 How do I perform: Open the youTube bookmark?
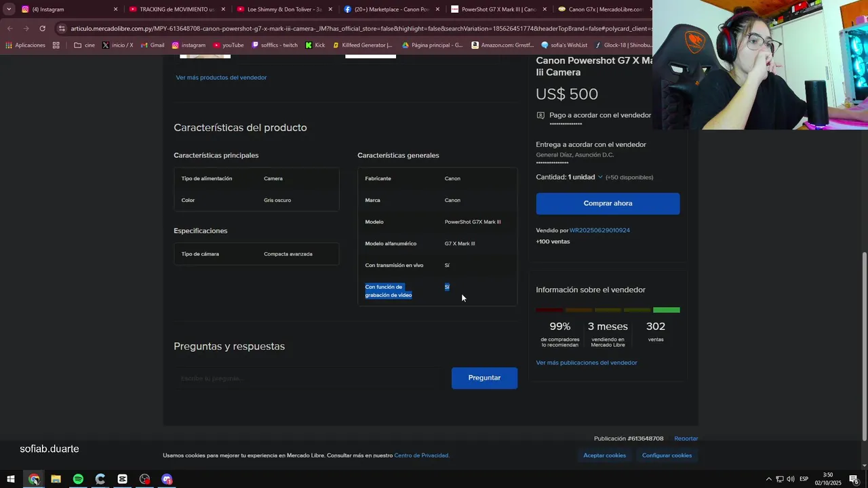pyautogui.click(x=228, y=45)
